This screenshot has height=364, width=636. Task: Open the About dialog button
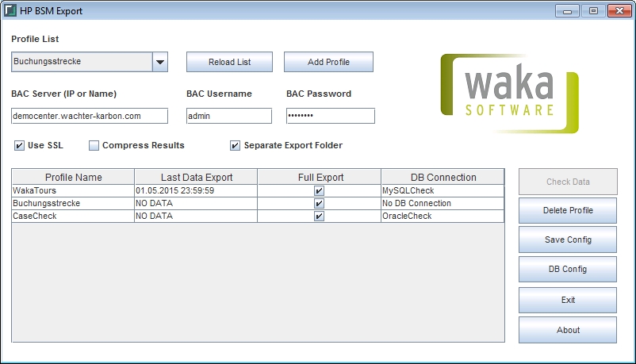click(x=568, y=330)
